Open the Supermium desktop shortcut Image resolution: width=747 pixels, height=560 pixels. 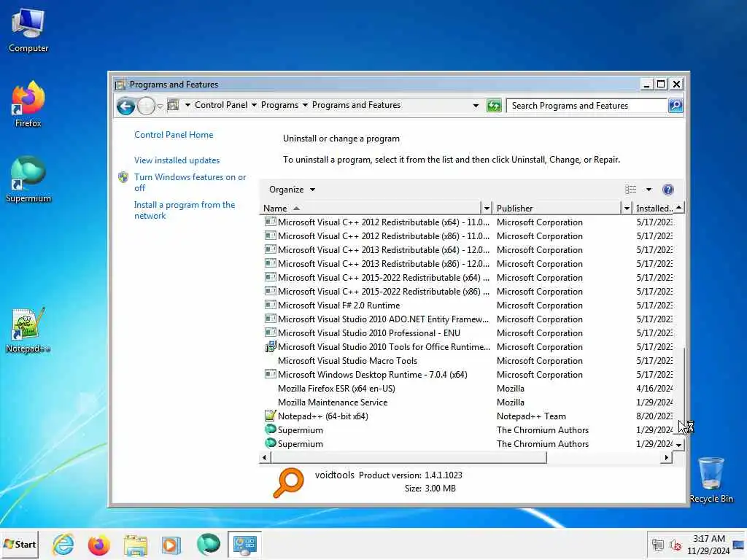click(28, 179)
